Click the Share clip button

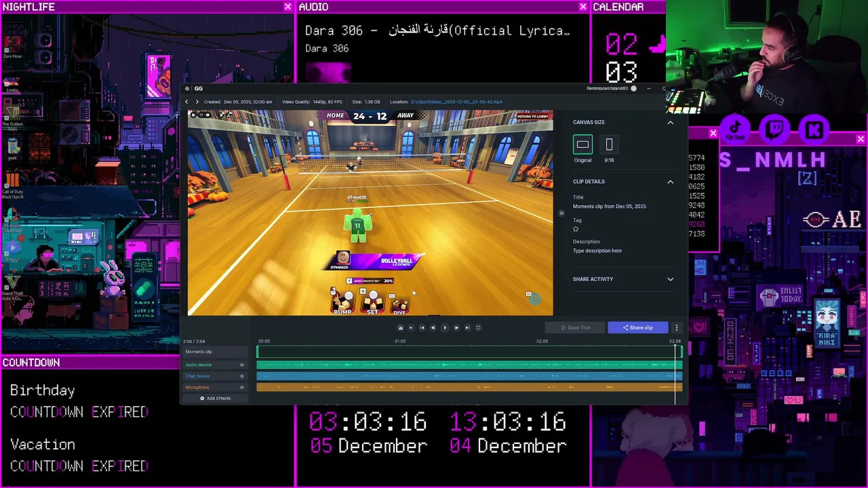pyautogui.click(x=637, y=327)
